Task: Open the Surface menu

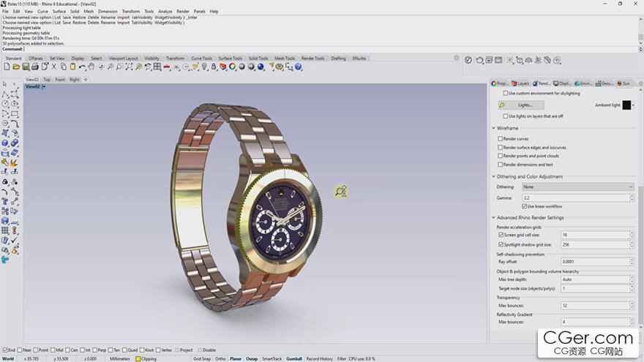Action: pos(59,12)
